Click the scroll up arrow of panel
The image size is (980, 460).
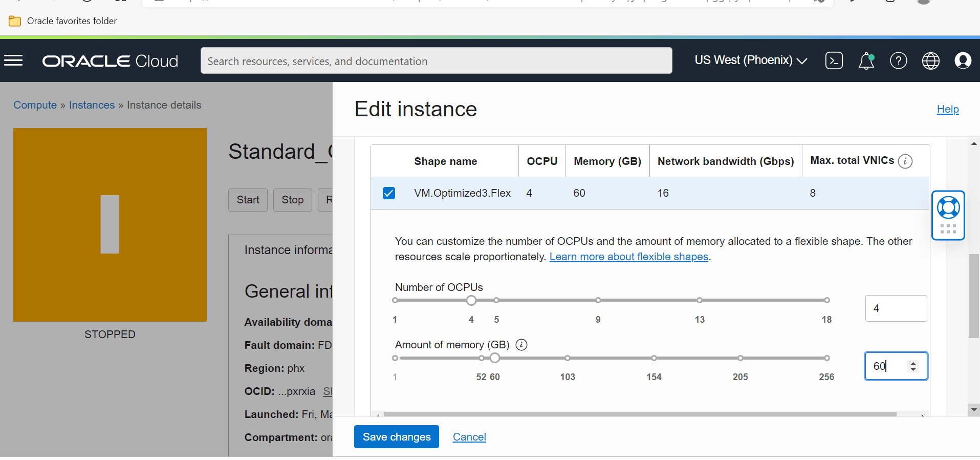pyautogui.click(x=974, y=143)
